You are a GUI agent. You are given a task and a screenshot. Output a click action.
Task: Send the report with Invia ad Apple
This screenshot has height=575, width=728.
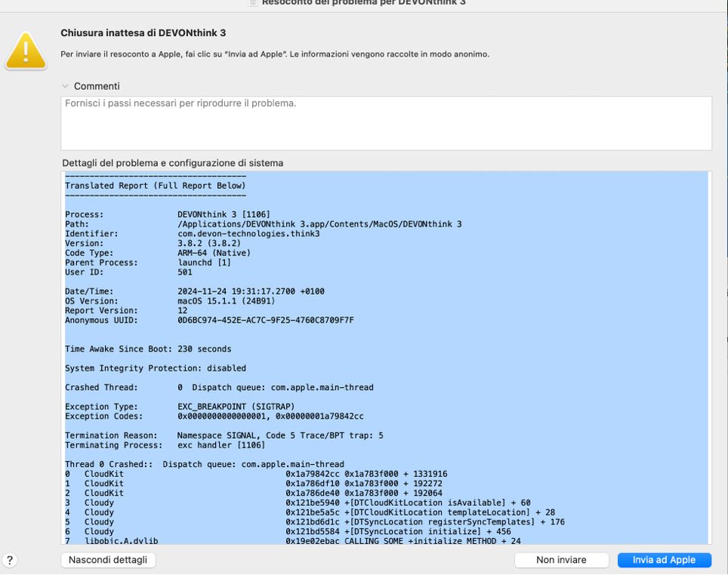(664, 560)
